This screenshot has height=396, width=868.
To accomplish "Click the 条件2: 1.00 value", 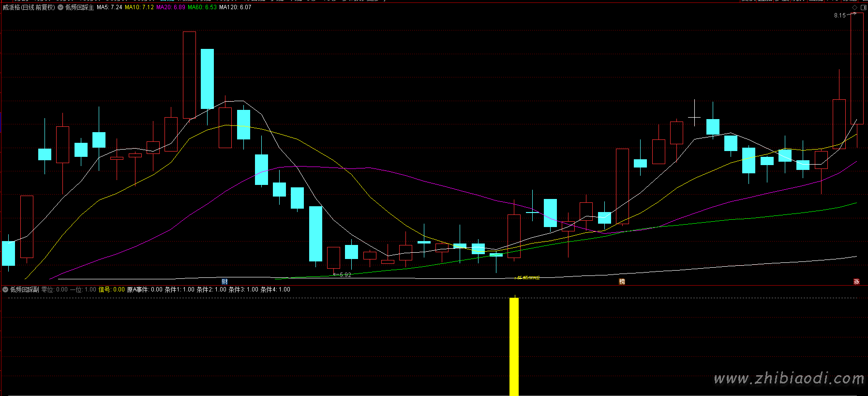I will pos(211,289).
